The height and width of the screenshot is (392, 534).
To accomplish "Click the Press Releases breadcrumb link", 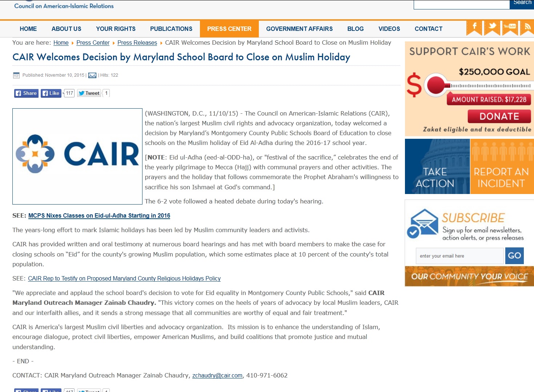I will pos(137,43).
